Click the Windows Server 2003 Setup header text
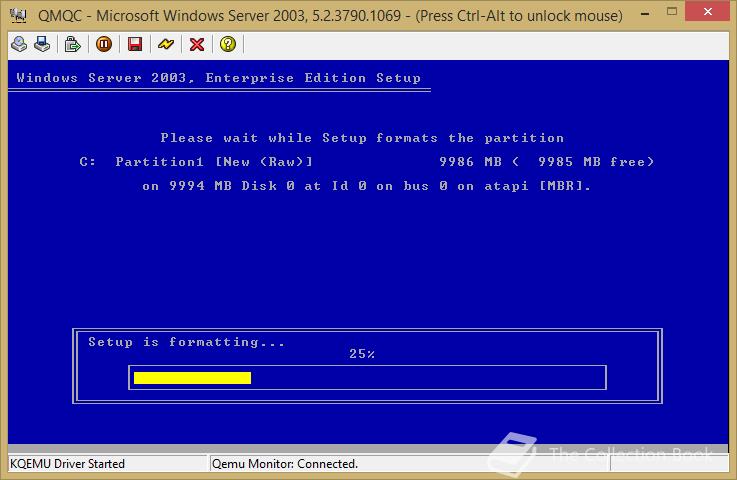 coord(219,78)
